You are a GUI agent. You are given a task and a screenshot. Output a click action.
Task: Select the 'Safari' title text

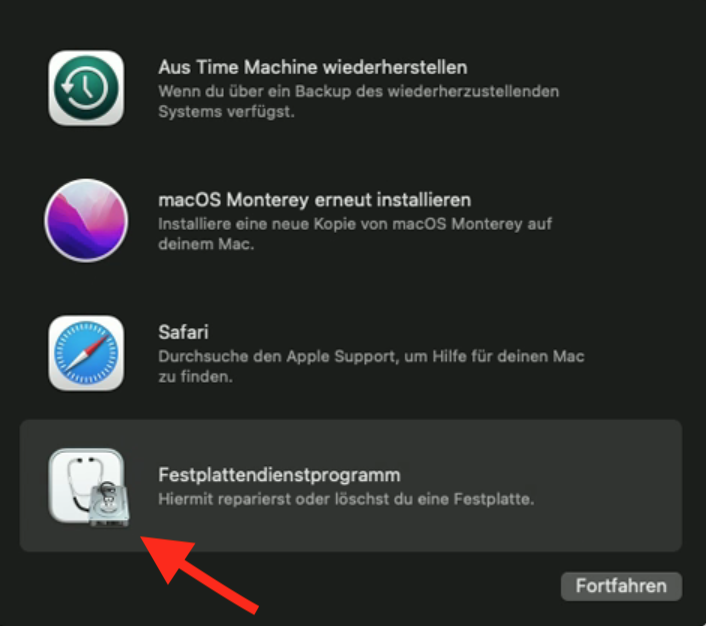click(183, 332)
